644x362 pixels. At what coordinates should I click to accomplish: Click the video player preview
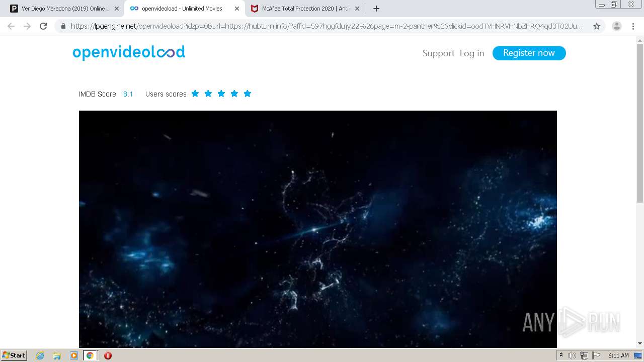point(318,229)
